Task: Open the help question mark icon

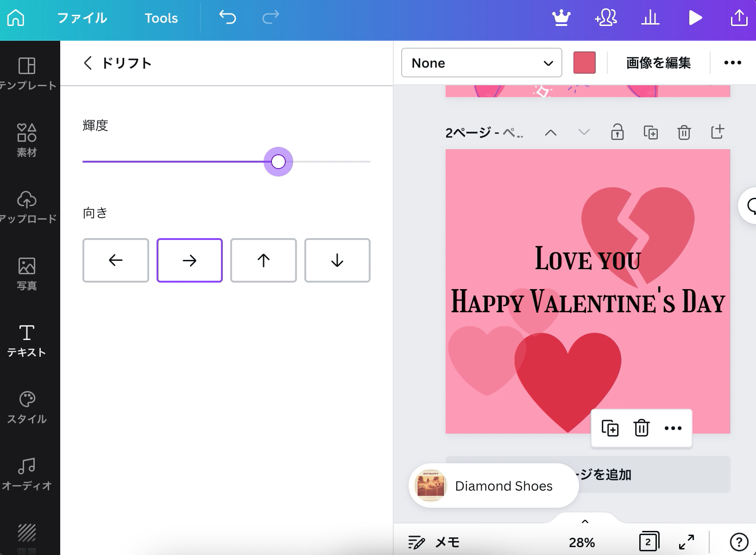Action: point(739,542)
